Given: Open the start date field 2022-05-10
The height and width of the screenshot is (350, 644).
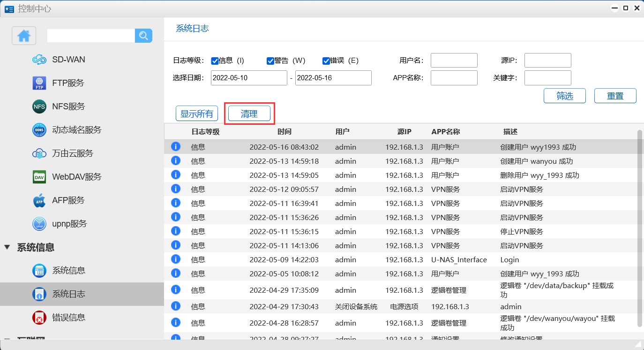Looking at the screenshot, I should click(249, 78).
